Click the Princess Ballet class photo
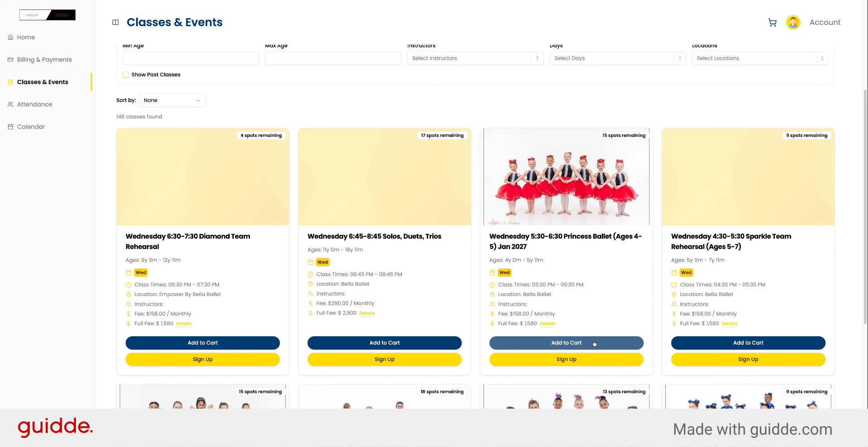 point(566,177)
